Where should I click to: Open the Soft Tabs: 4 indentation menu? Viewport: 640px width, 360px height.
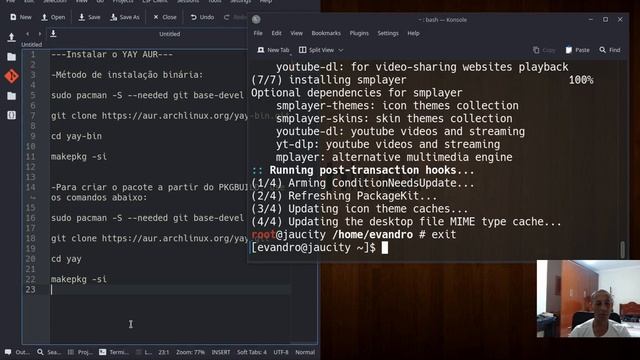pyautogui.click(x=251, y=352)
